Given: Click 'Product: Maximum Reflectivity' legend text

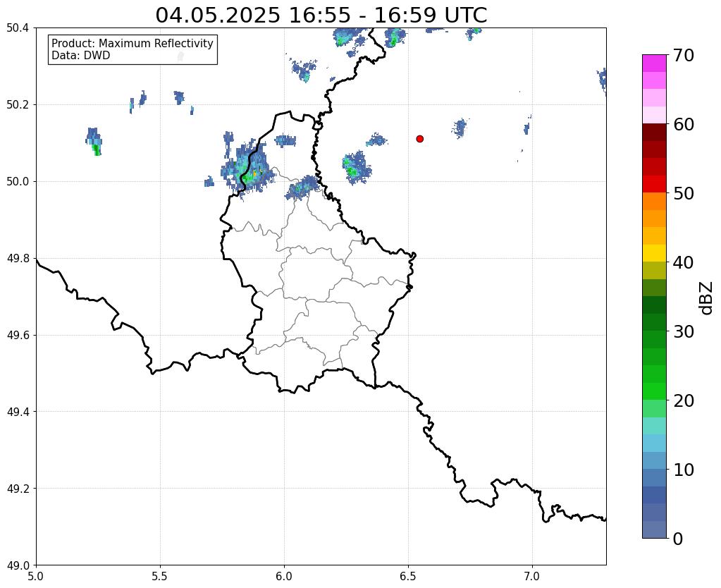Looking at the screenshot, I should click(133, 43).
